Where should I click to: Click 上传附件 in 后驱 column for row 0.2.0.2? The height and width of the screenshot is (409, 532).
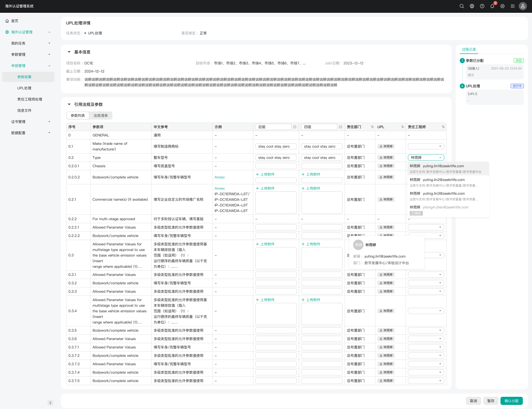click(x=265, y=174)
